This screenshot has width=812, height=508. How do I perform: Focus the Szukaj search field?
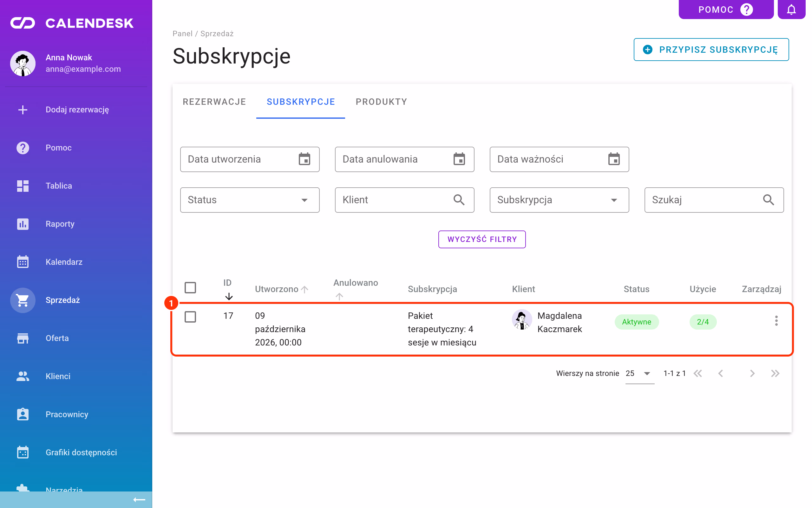click(714, 200)
